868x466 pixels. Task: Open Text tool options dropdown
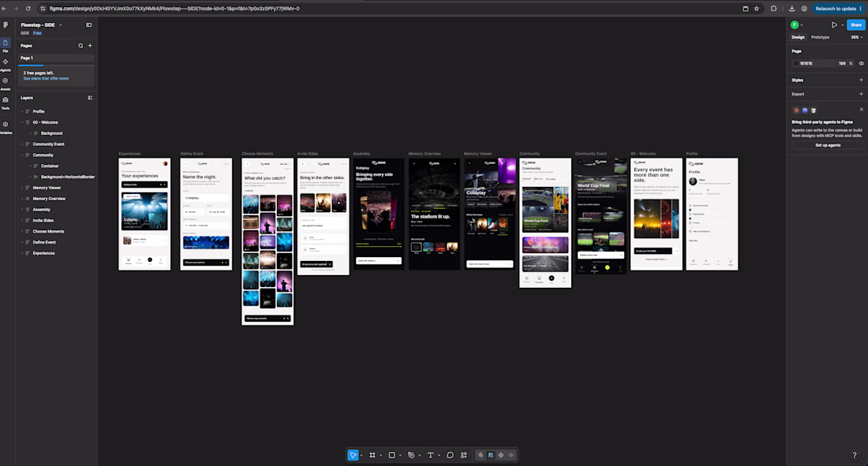coord(439,456)
